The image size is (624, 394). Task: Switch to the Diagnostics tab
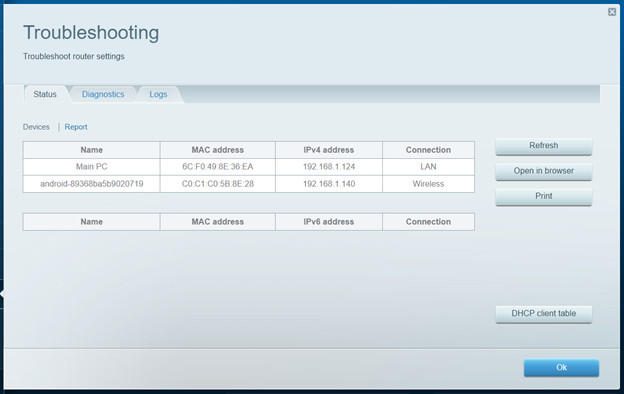(103, 94)
